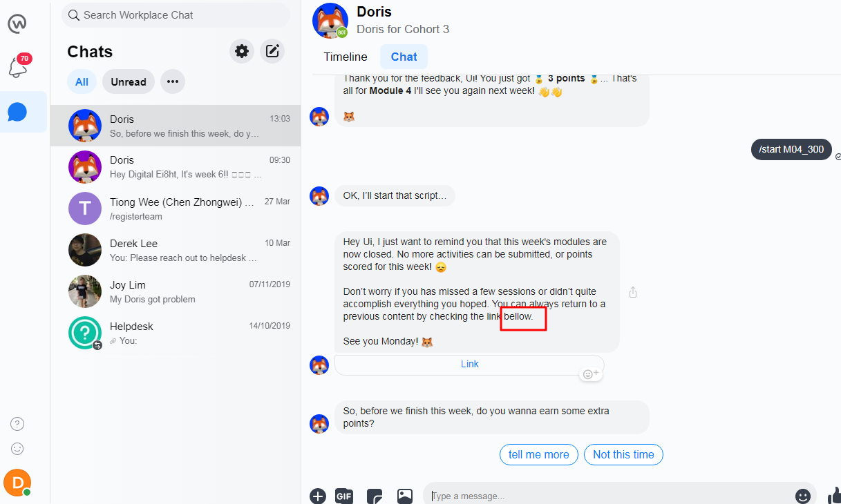Open chat settings gear icon
Viewport: 841px width, 504px height.
click(x=242, y=51)
